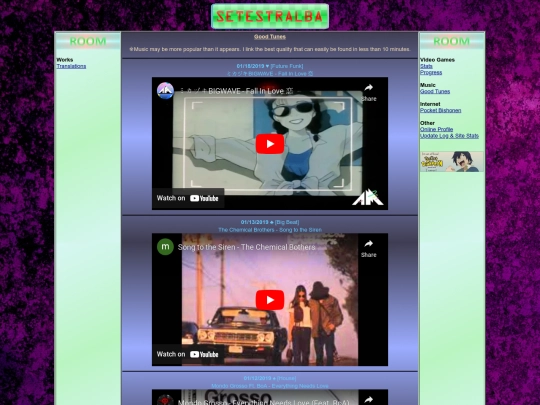Click the left ROOM header banner
Image resolution: width=540 pixels, height=405 pixels.
[88, 41]
